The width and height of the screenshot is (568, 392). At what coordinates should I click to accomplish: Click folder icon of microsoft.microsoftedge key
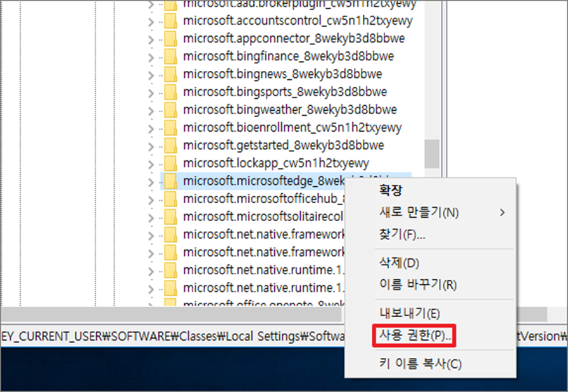(170, 180)
